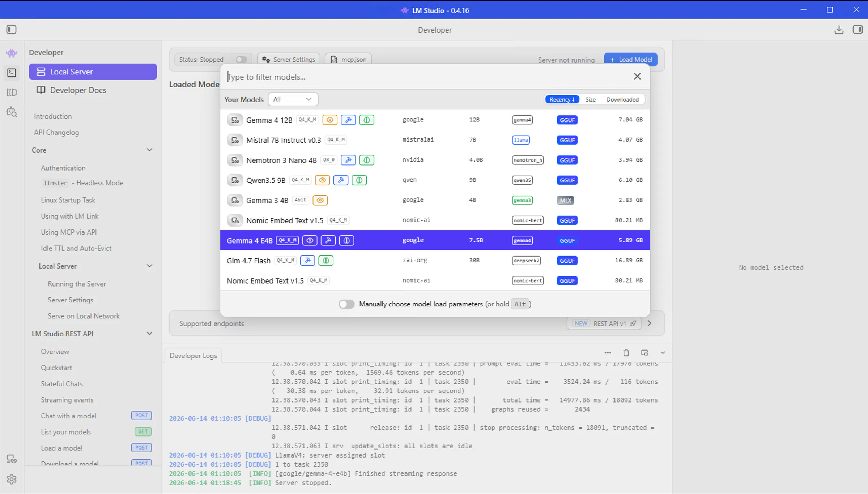Open the NEW REST API v1 link
The height and width of the screenshot is (494, 868).
tap(604, 323)
